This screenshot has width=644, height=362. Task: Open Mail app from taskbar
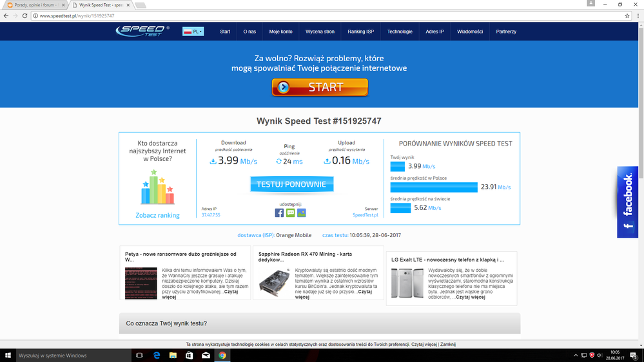pyautogui.click(x=206, y=356)
